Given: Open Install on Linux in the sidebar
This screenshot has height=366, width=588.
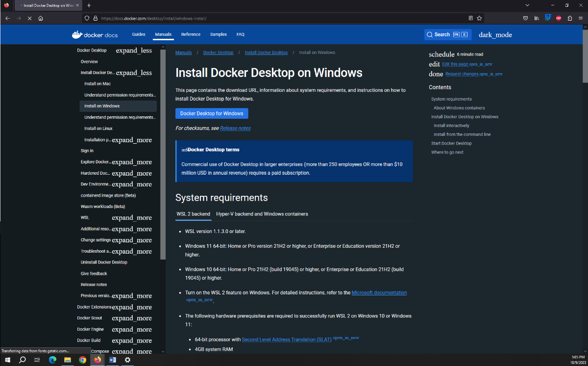Looking at the screenshot, I should point(98,129).
